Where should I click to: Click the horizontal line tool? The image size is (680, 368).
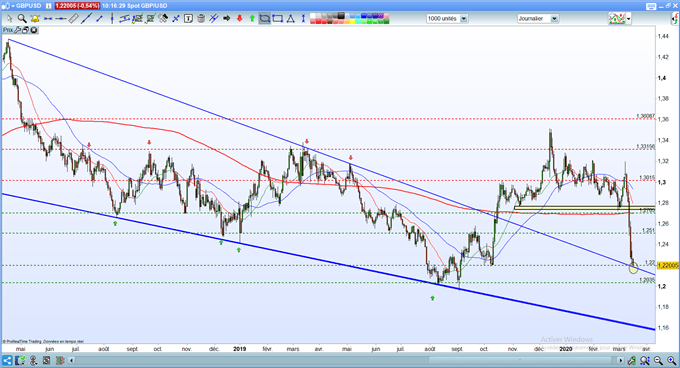(x=61, y=19)
